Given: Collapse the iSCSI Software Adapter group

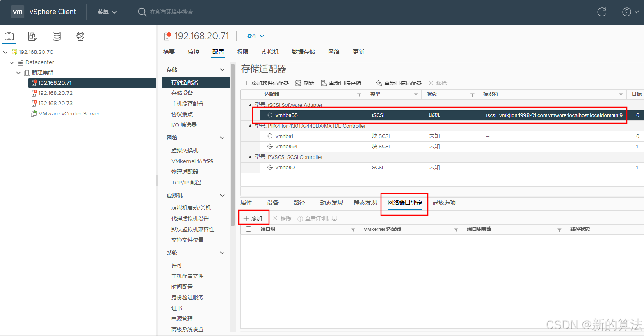Looking at the screenshot, I should pyautogui.click(x=249, y=105).
